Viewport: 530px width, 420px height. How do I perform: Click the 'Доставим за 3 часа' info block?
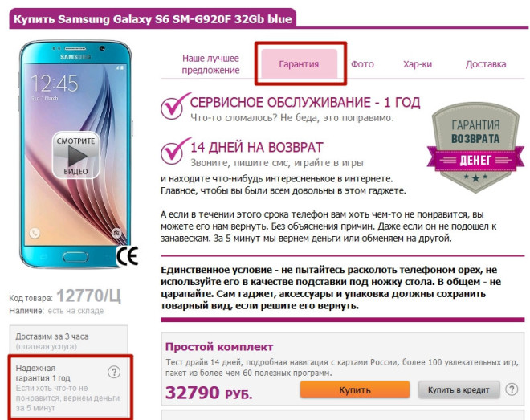(x=68, y=340)
